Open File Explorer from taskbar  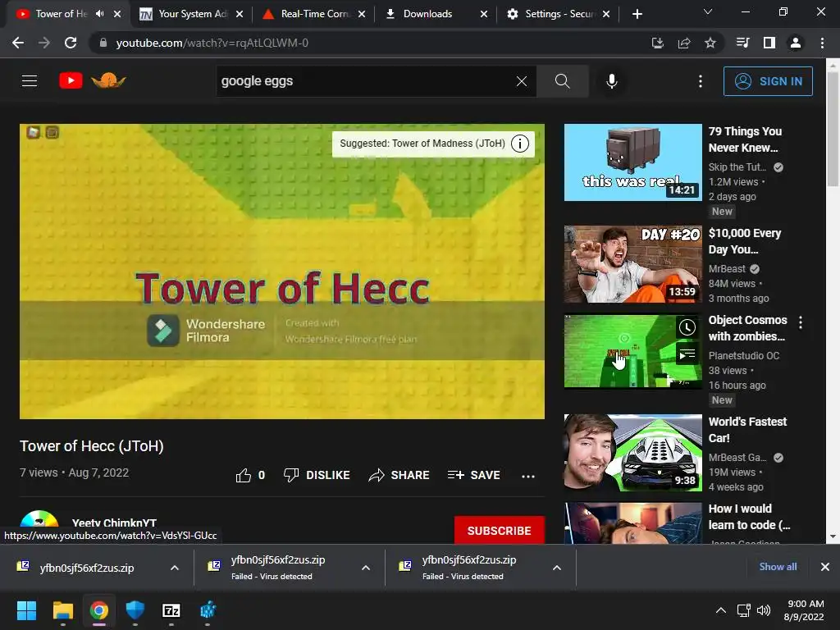click(x=62, y=610)
